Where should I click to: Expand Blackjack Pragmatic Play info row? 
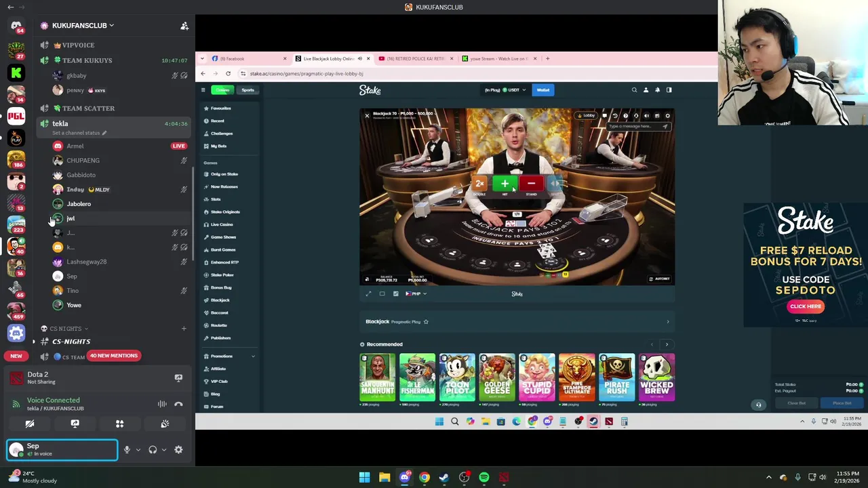(517, 322)
